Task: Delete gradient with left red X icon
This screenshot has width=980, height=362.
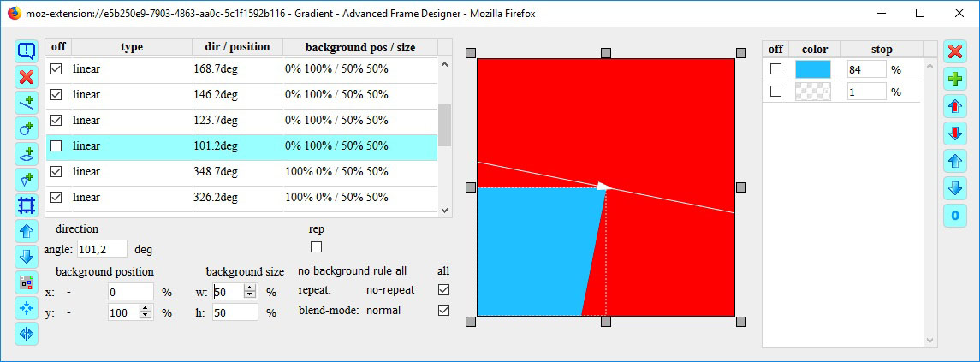Action: click(27, 77)
